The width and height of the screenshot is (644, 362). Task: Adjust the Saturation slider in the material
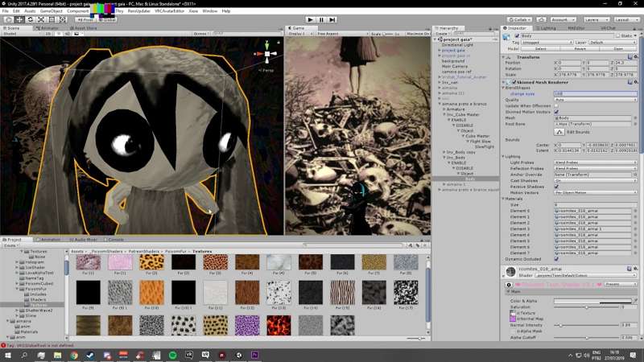585,307
